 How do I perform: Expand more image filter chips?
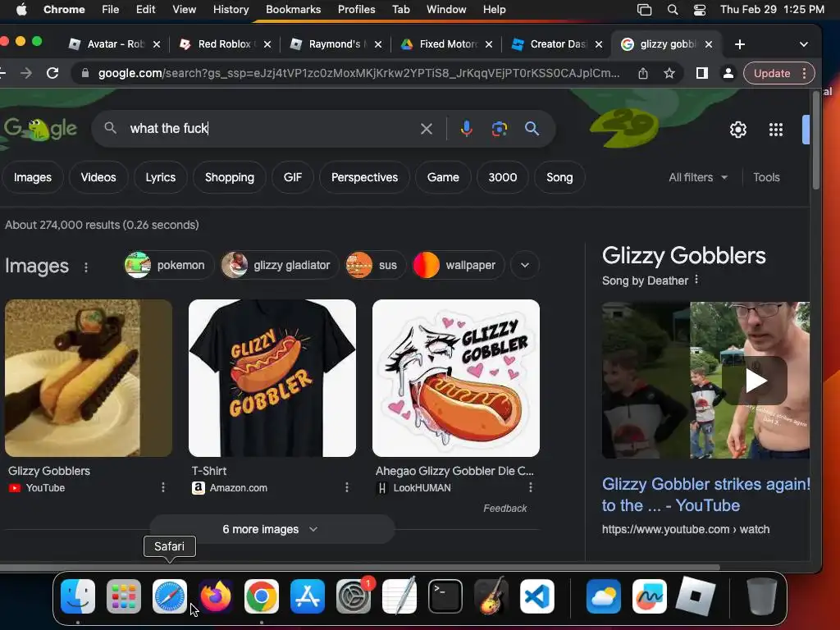525,265
